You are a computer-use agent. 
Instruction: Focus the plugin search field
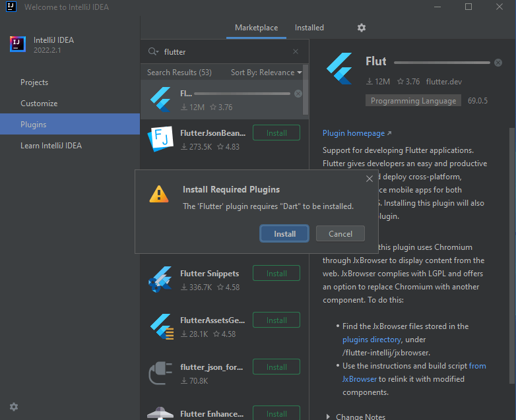click(x=225, y=51)
